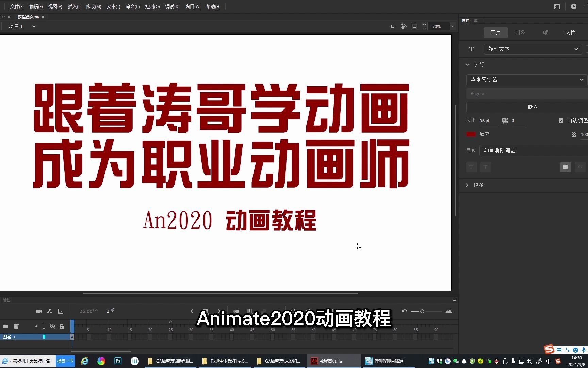Step back one frame in timeline
Viewport: 588px width, 368px height.
pyautogui.click(x=192, y=311)
